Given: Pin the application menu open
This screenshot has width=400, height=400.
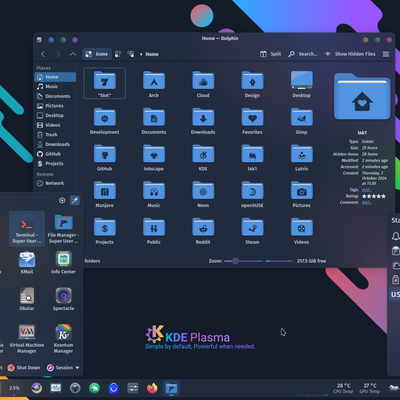Looking at the screenshot, I should point(75,200).
